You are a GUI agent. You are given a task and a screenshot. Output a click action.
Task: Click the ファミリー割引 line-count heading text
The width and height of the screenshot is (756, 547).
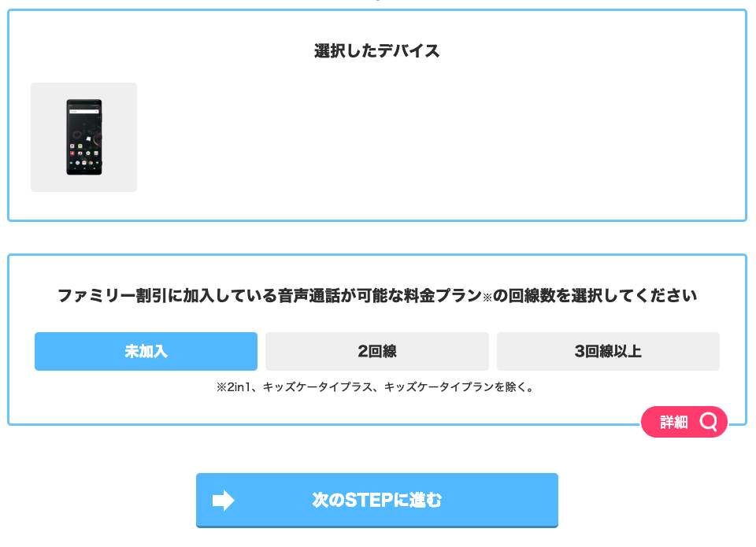(x=377, y=295)
